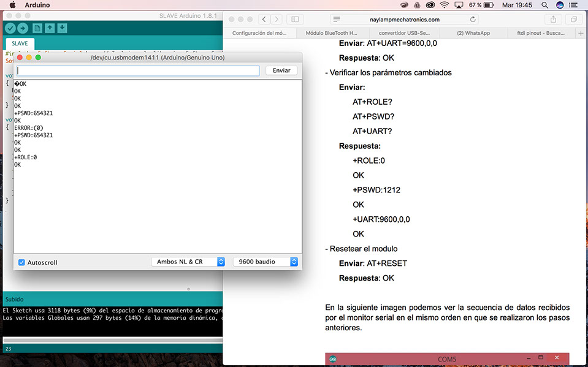Open a sketch with the Open icon
The image size is (588, 367).
point(50,28)
